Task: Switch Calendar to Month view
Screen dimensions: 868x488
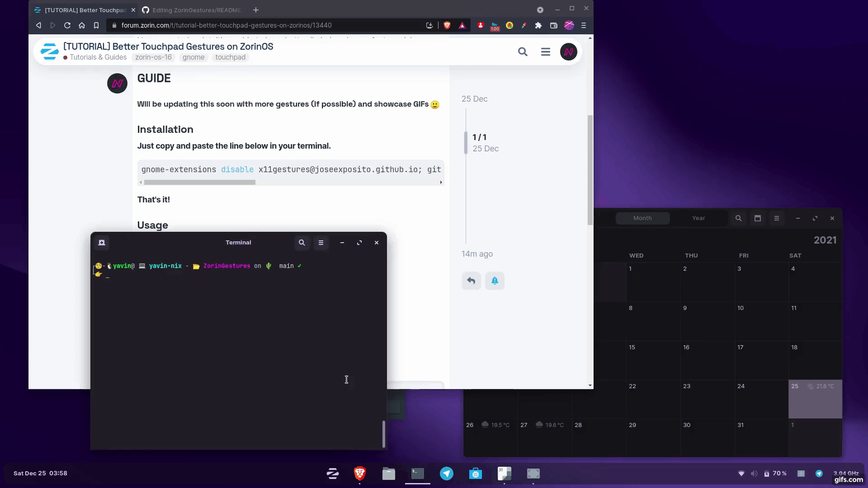Action: click(642, 218)
